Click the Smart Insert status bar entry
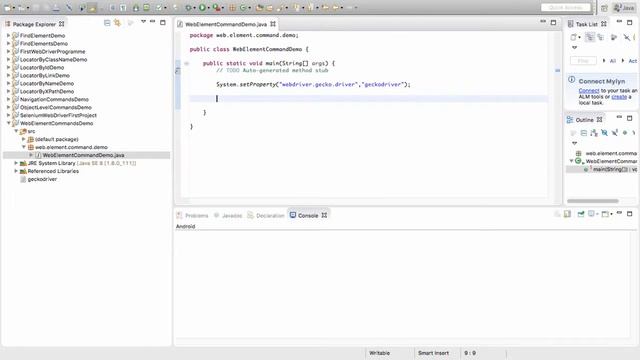The width and height of the screenshot is (640, 360). point(433,353)
